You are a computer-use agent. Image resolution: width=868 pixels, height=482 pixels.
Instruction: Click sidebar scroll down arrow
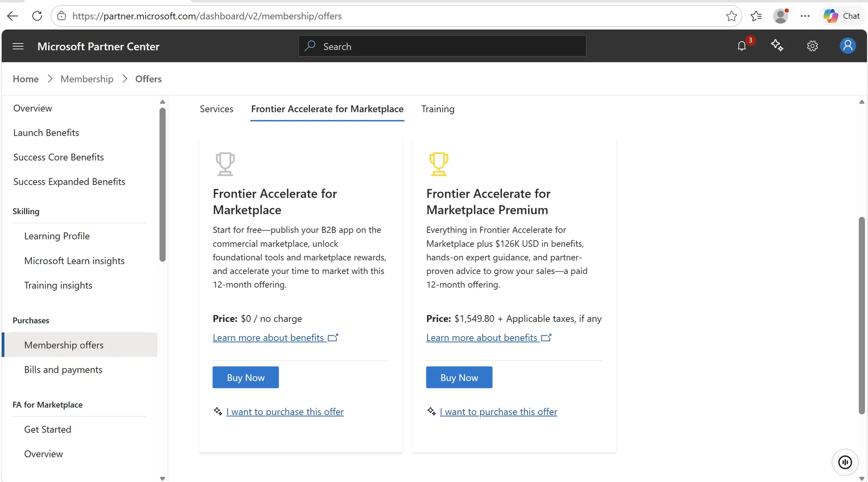pyautogui.click(x=163, y=478)
